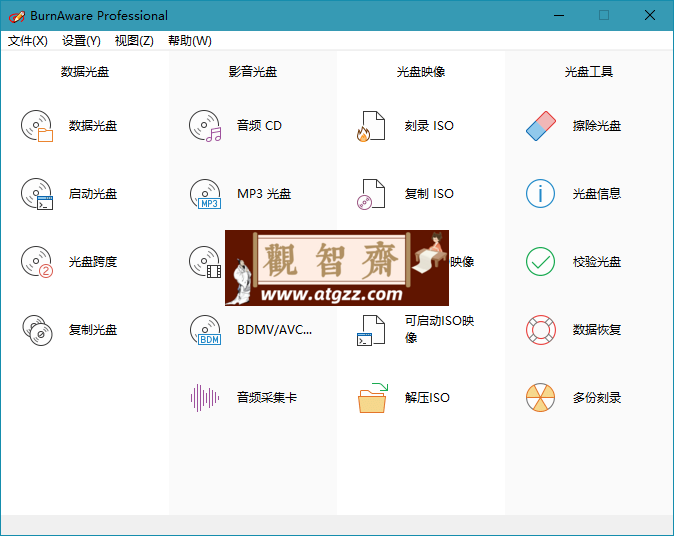The image size is (674, 536).
Task: Show 光盘信息 via the info icon
Action: click(x=540, y=194)
